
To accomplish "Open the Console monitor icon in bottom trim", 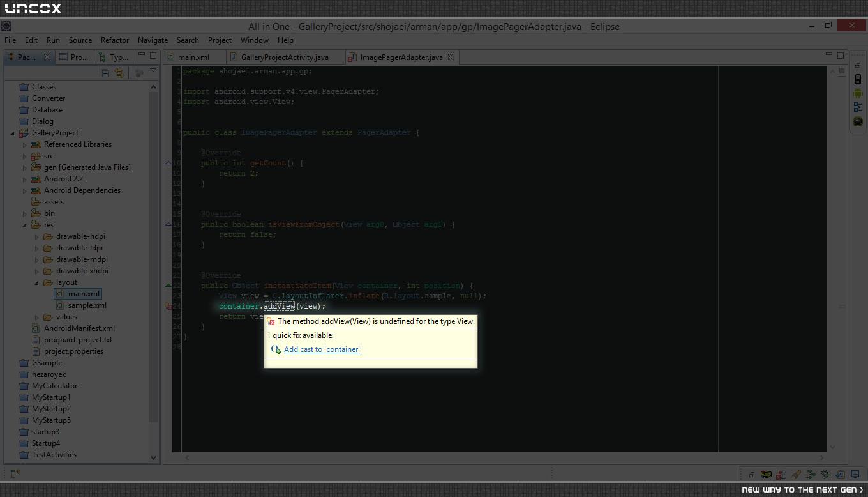I will pyautogui.click(x=855, y=474).
